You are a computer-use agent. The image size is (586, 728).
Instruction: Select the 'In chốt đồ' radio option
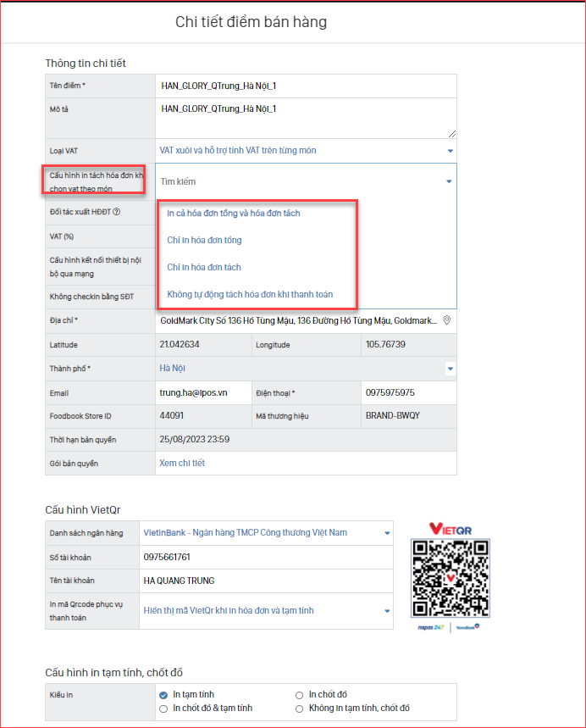point(299,695)
